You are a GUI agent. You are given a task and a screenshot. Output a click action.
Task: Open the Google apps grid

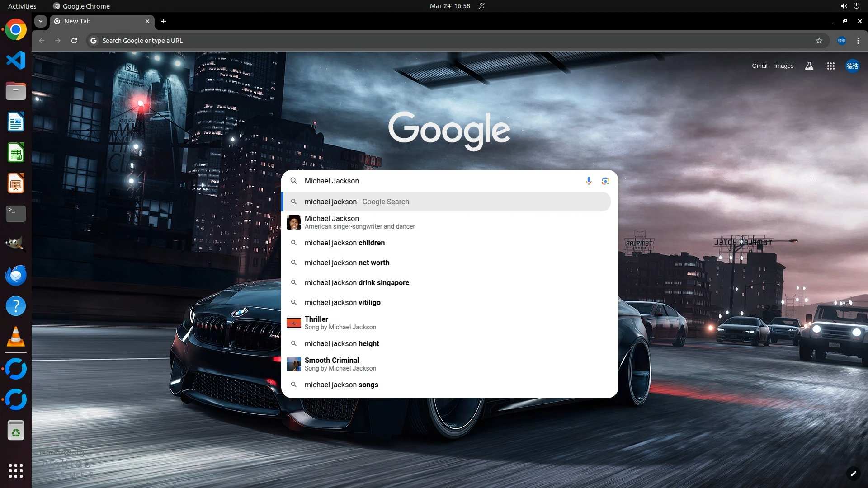(830, 66)
